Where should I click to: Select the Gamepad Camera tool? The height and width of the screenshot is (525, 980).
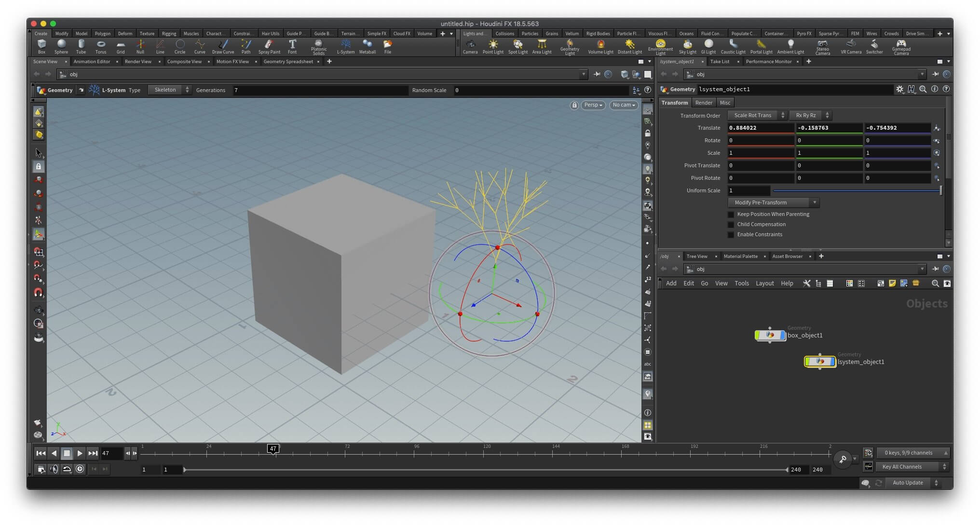[901, 47]
